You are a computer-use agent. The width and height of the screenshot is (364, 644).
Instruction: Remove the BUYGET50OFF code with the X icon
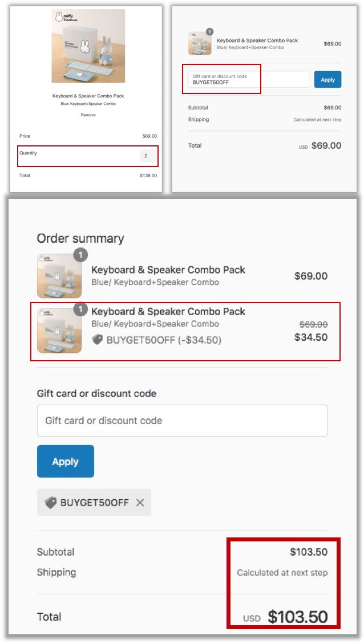tap(140, 503)
